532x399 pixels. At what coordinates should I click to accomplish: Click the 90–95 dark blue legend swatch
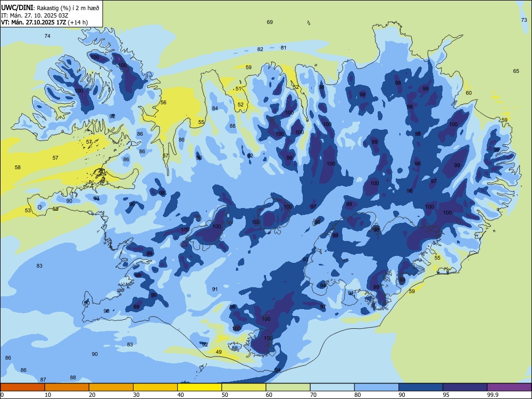click(421, 387)
